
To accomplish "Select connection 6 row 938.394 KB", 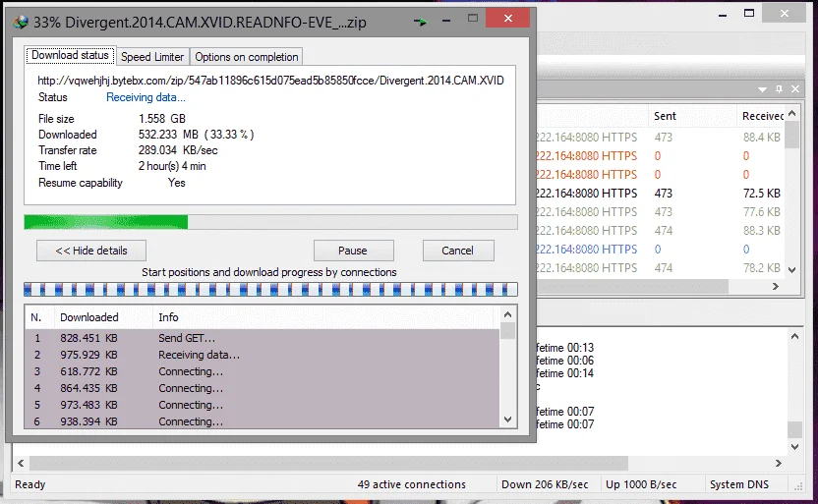I will click(263, 421).
